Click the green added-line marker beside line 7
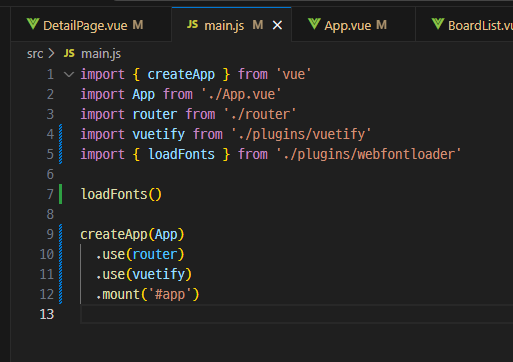The height and width of the screenshot is (362, 513). pos(61,194)
